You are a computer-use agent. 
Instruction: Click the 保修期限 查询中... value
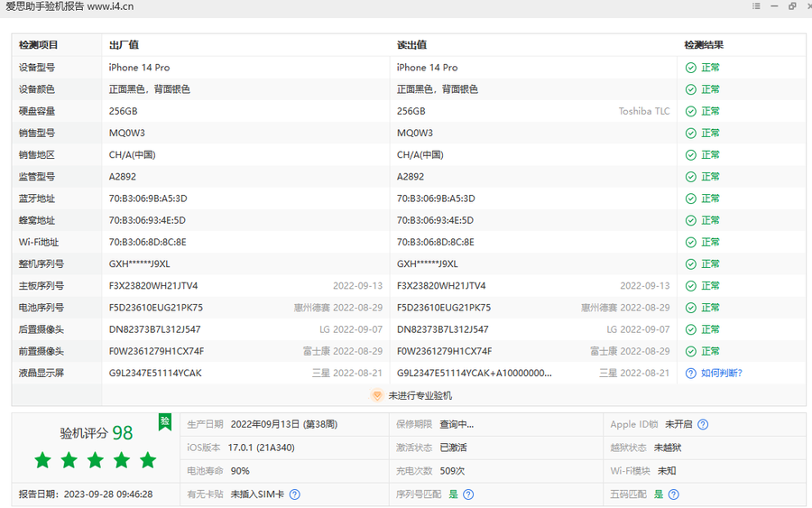[x=457, y=424]
